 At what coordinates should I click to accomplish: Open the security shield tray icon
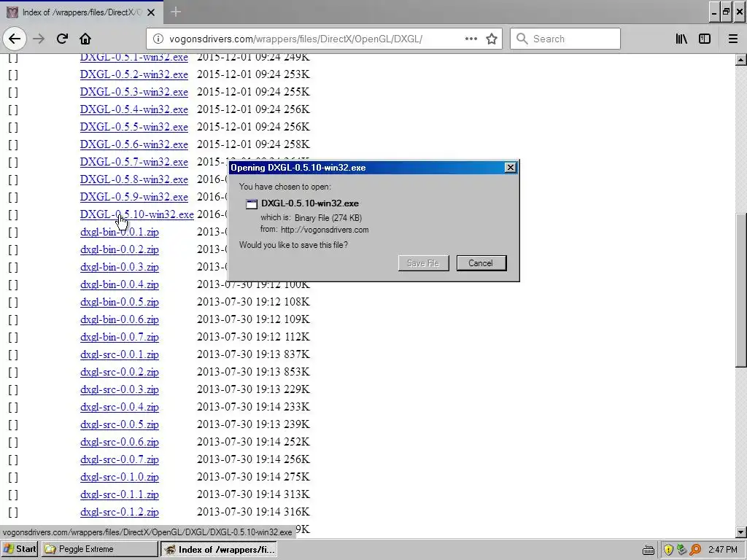click(x=668, y=550)
